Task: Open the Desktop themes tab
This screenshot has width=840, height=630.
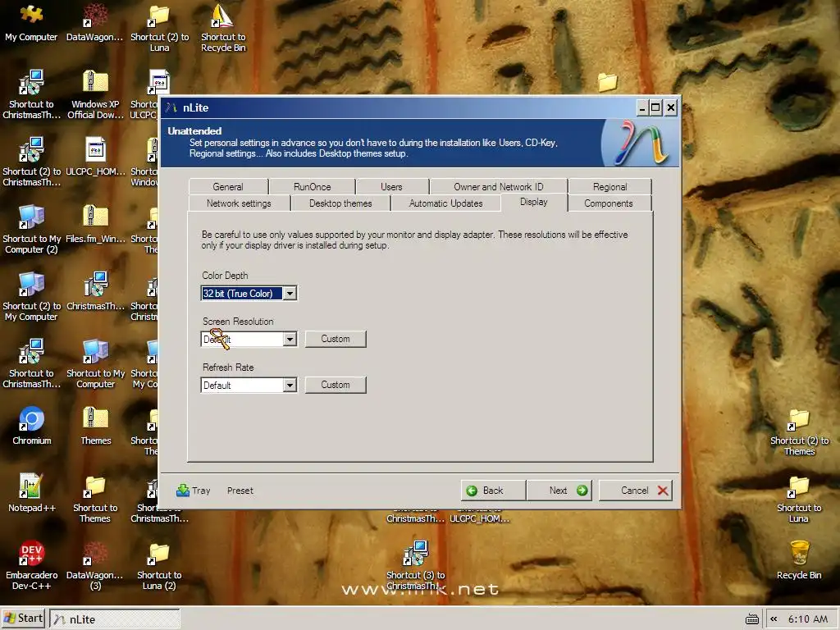Action: [340, 203]
